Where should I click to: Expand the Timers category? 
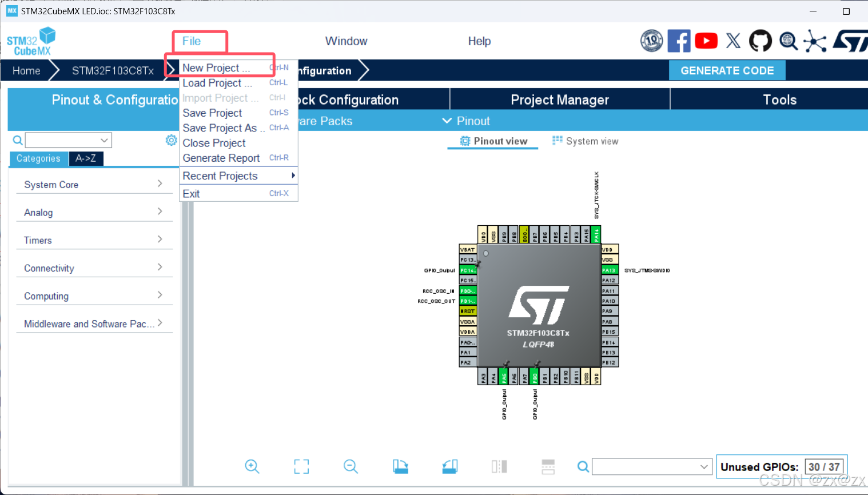tap(94, 240)
